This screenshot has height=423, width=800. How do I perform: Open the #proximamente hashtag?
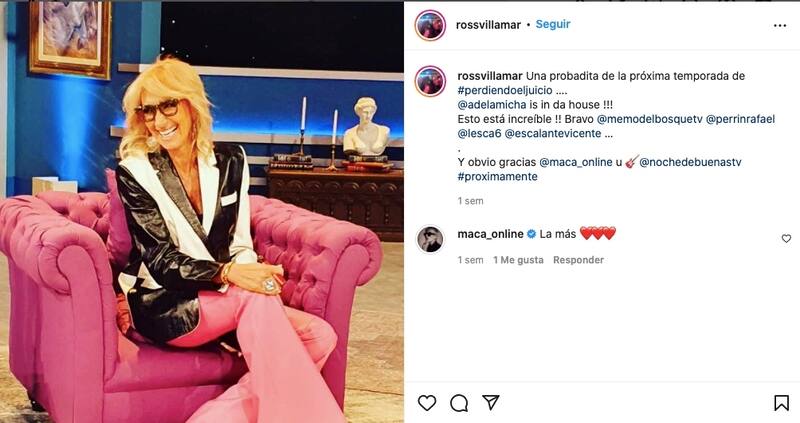coord(497,177)
